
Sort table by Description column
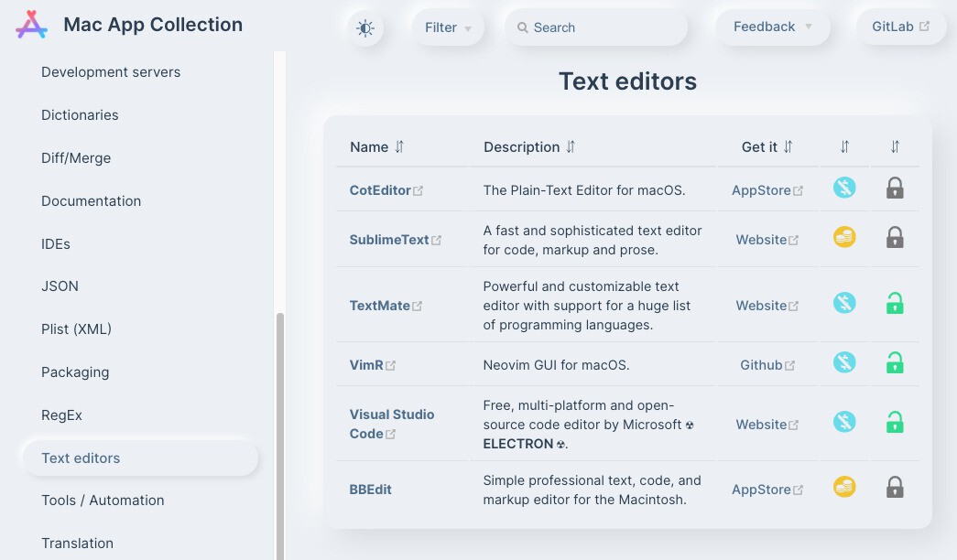tap(571, 147)
